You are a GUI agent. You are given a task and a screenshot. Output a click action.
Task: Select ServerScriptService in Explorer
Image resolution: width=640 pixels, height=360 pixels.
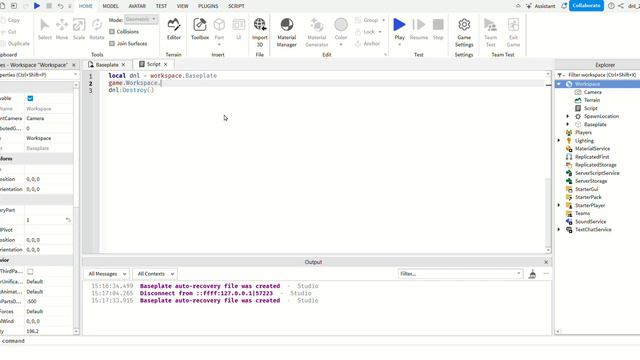(x=597, y=173)
